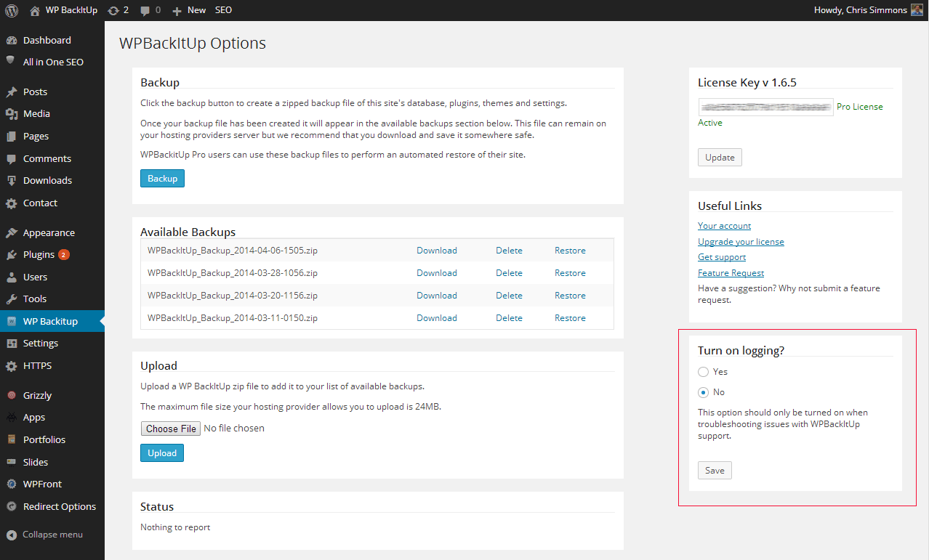Select No for Turn on logging

point(703,392)
